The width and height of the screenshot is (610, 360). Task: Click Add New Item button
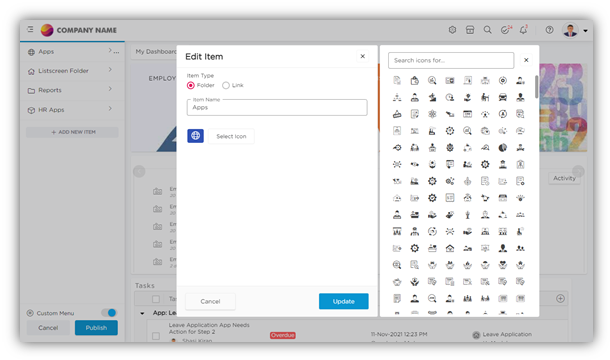point(72,132)
